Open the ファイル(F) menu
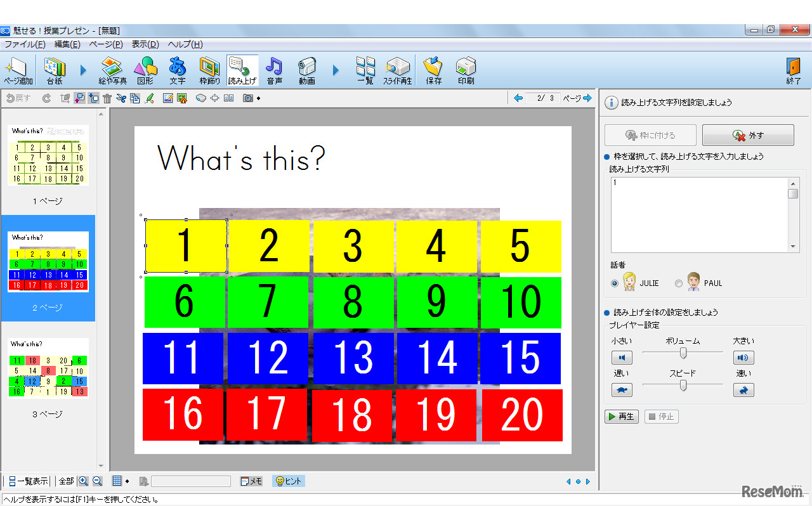 click(x=25, y=44)
